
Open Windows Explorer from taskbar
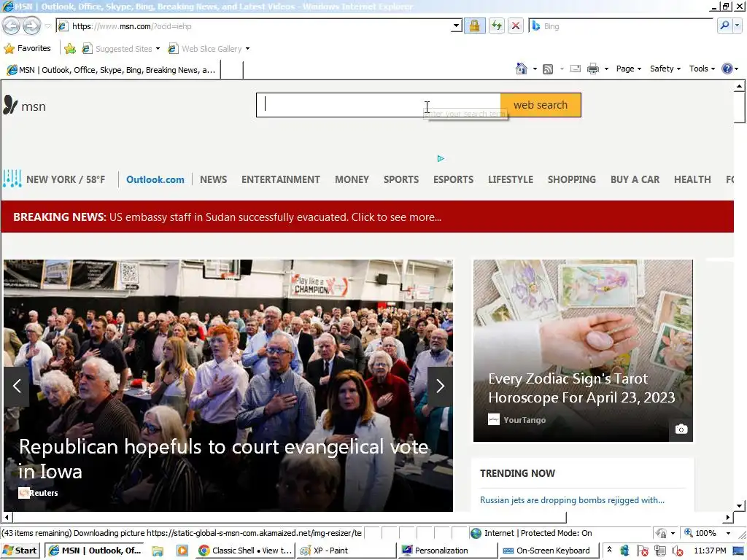(x=158, y=551)
